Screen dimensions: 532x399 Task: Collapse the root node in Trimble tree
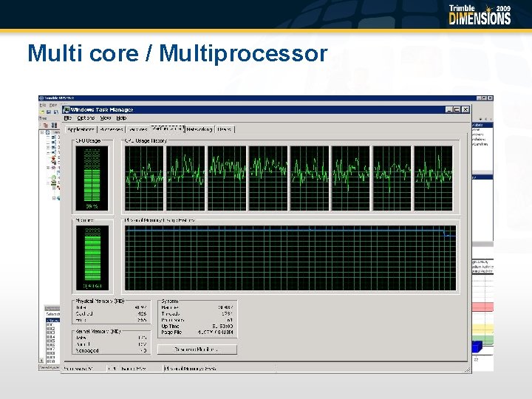coord(42,133)
